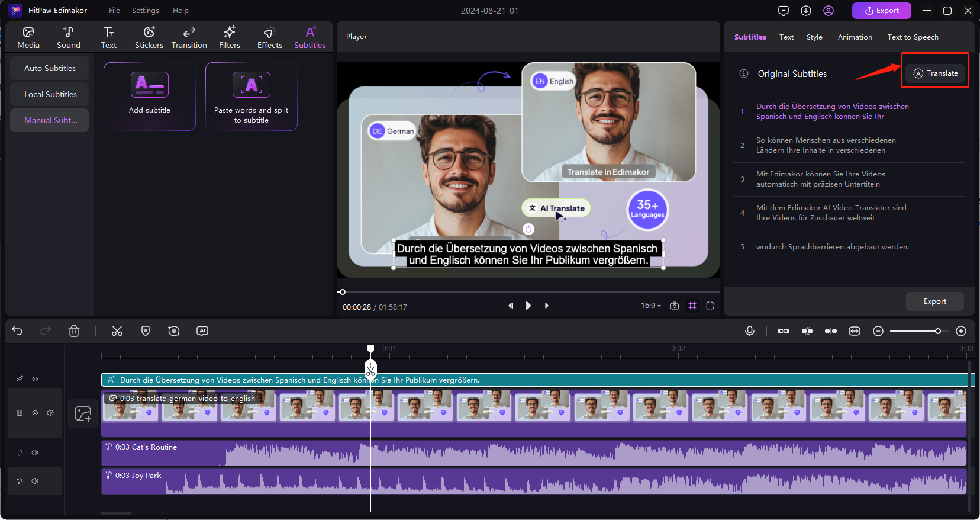Split clip with the scissors tool
This screenshot has height=520, width=980.
(117, 331)
